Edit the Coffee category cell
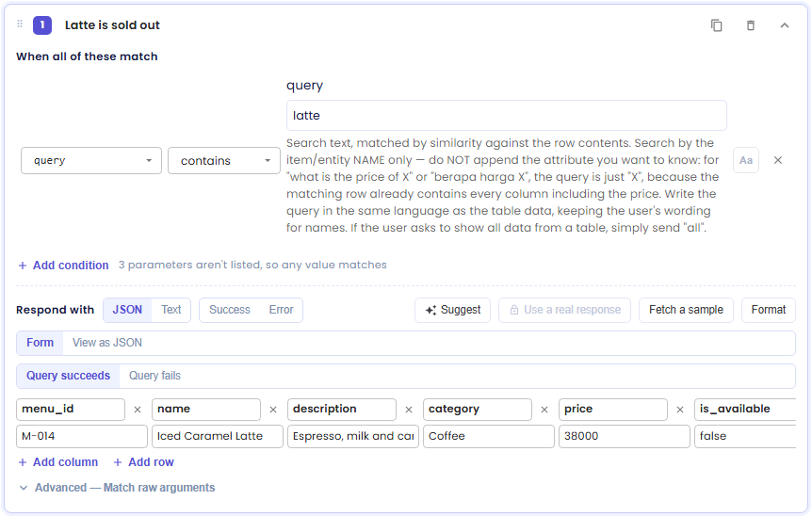 click(489, 436)
